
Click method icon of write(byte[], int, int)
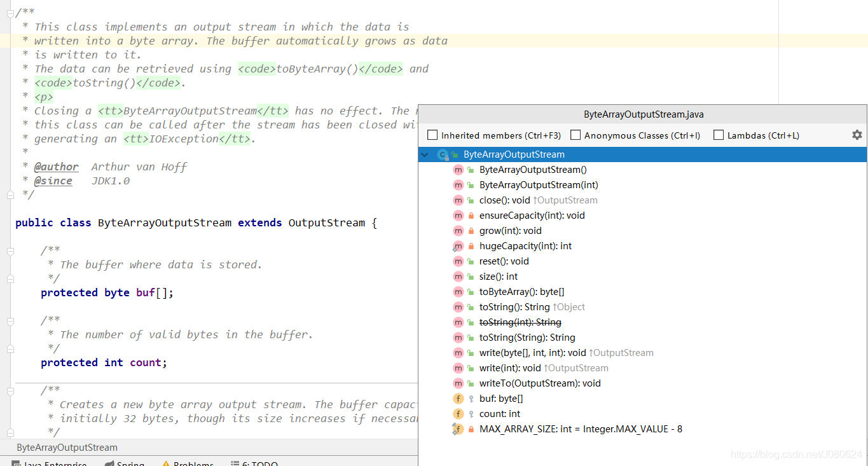pyautogui.click(x=458, y=353)
